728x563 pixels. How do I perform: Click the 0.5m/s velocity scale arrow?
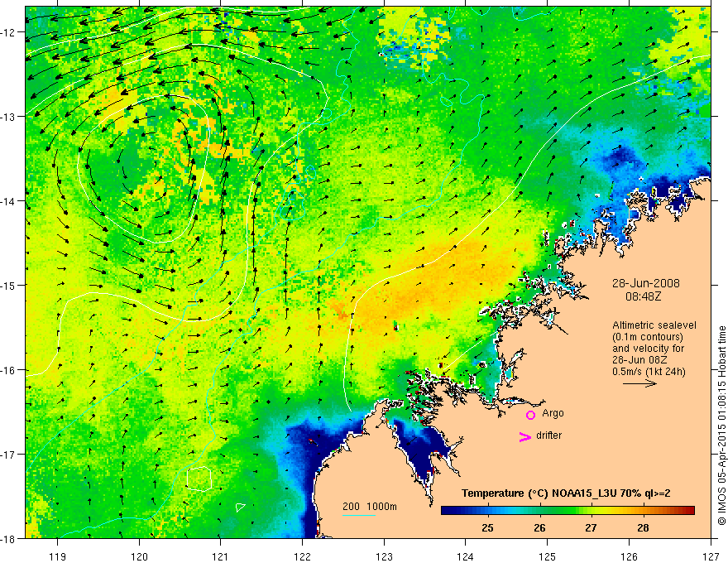639,383
